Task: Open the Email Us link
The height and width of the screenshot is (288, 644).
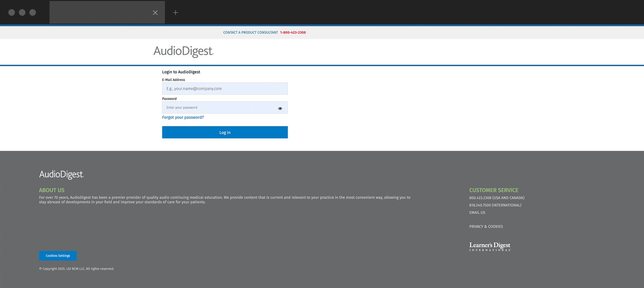Action: (477, 213)
